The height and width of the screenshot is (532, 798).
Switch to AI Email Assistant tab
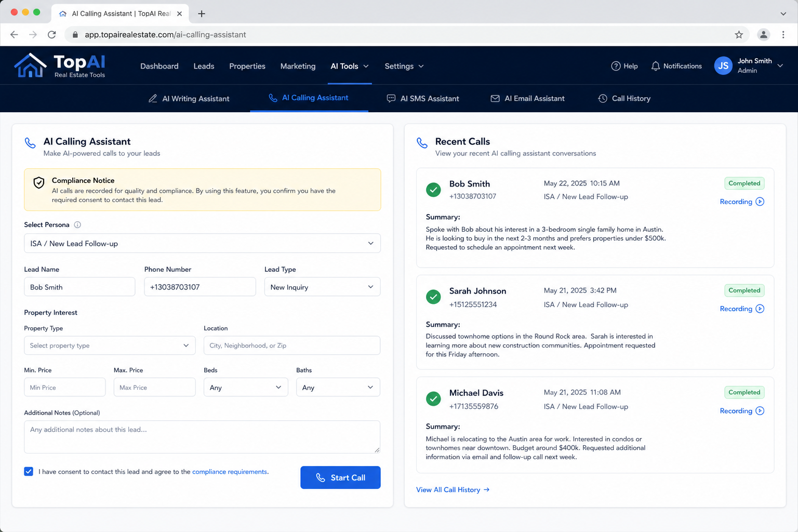(x=527, y=98)
